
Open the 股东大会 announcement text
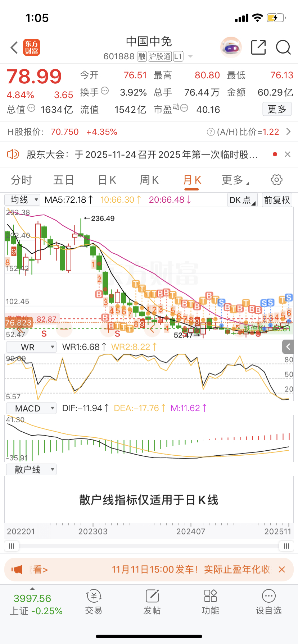(142, 155)
